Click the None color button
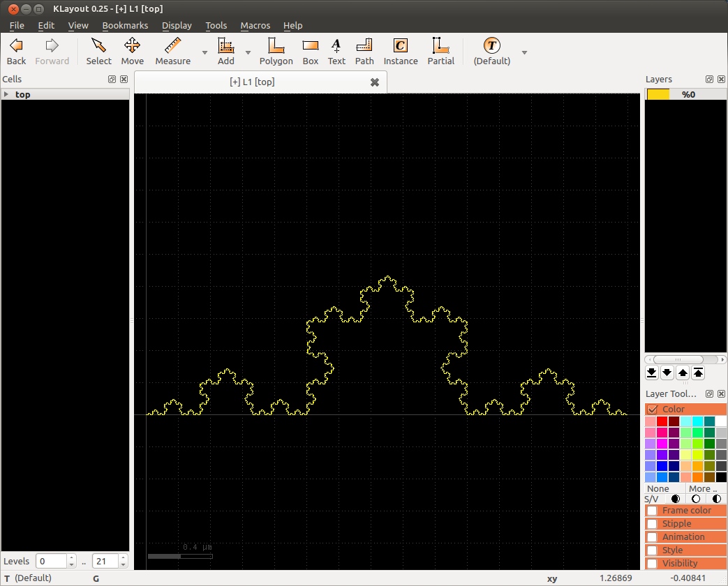Image resolution: width=728 pixels, height=586 pixels. 658,488
